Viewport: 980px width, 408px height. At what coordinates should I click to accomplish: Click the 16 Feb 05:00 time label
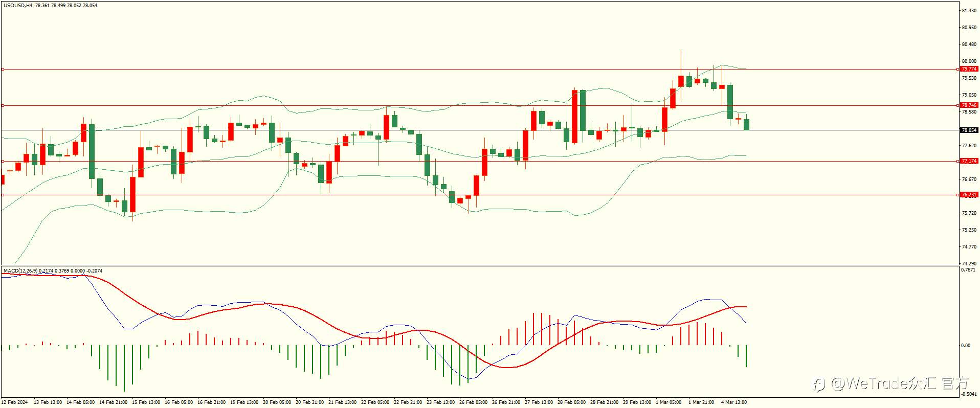[x=179, y=402]
